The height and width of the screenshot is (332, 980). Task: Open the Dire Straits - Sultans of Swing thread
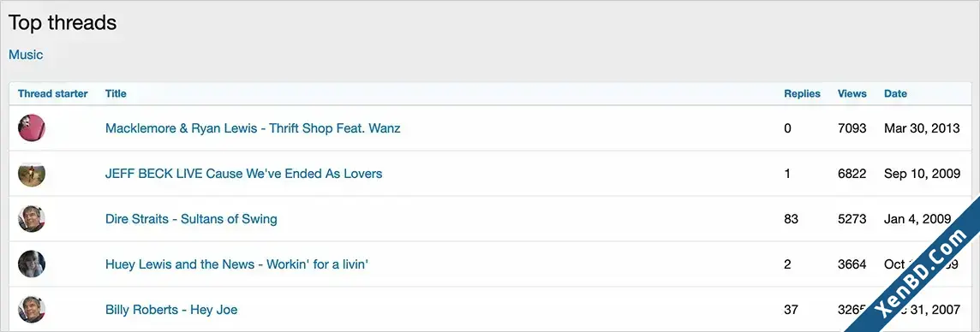191,219
